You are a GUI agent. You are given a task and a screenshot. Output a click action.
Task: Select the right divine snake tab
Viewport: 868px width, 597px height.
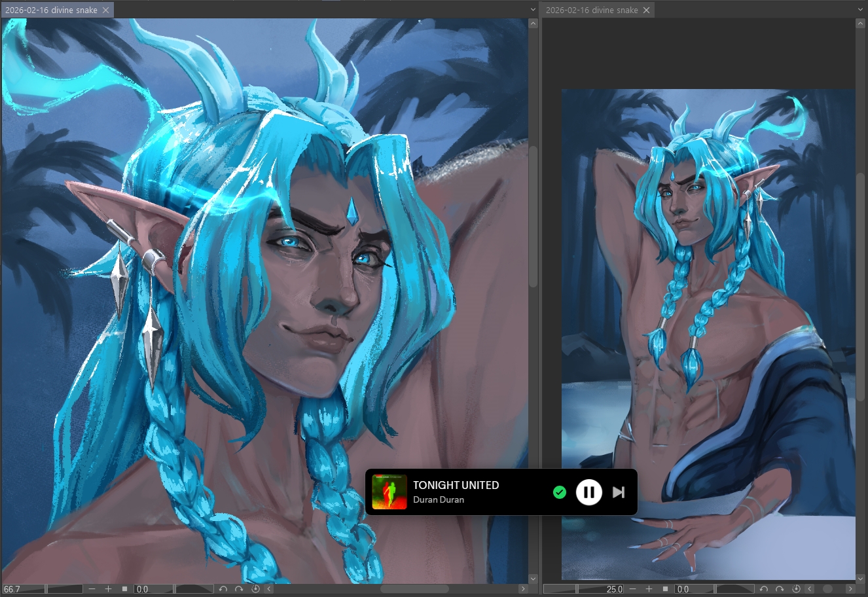point(591,10)
